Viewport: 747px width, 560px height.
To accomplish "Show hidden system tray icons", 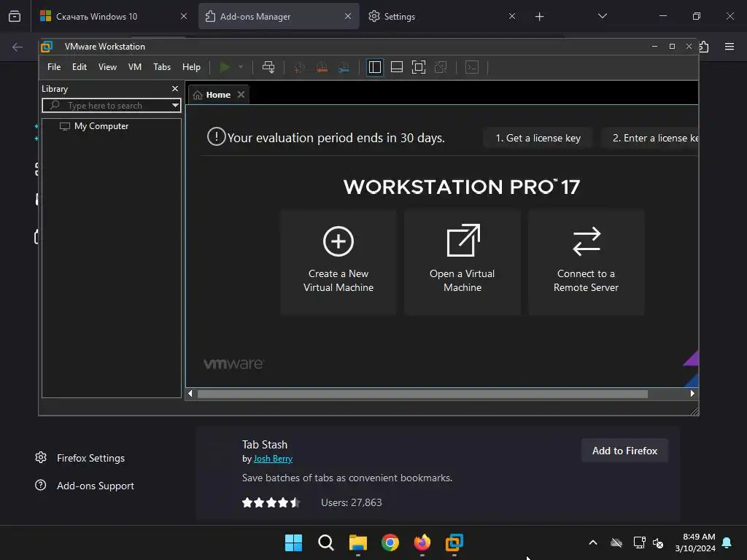I will [x=593, y=542].
